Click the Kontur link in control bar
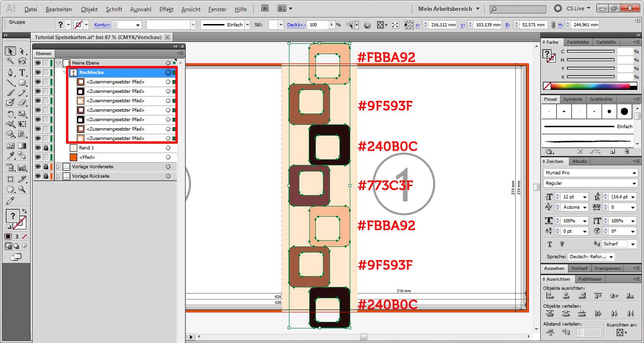 102,25
